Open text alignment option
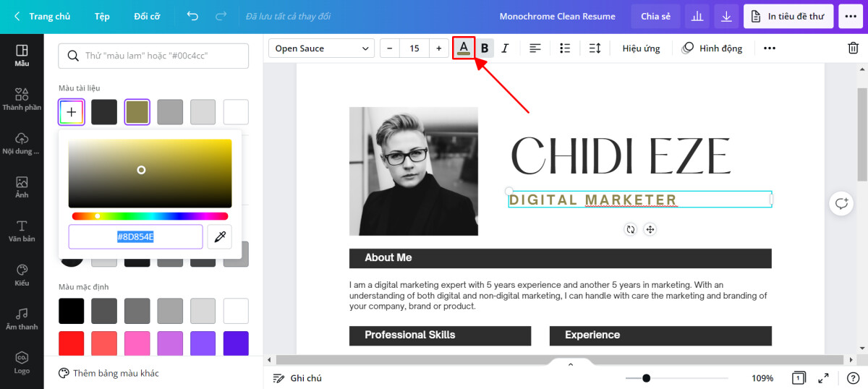 [535, 48]
